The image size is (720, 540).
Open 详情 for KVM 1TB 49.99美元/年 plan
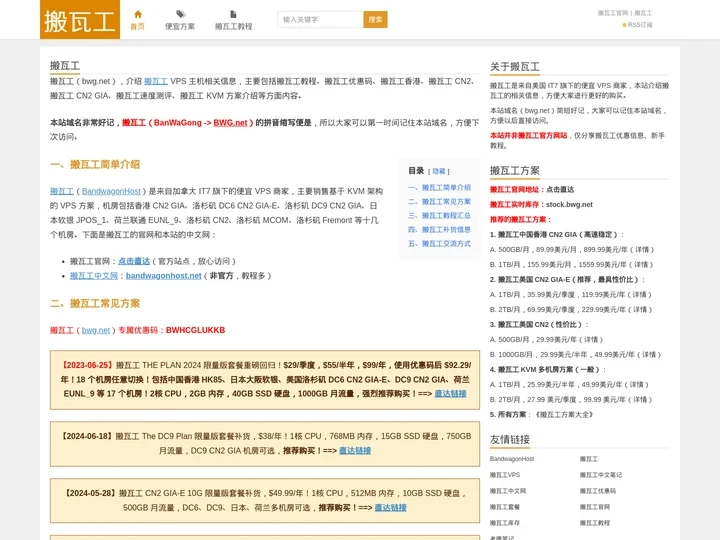coord(636,384)
